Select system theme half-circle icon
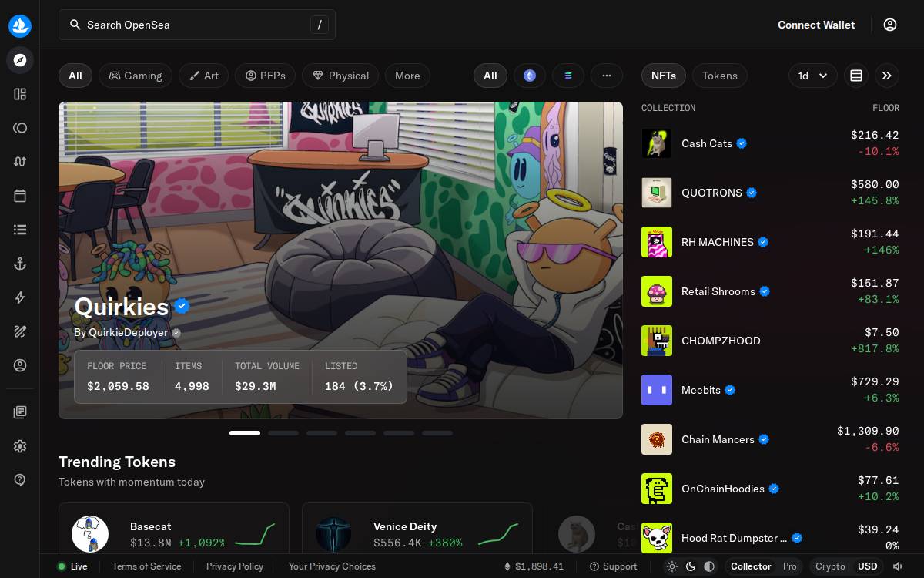The width and height of the screenshot is (924, 578). [x=709, y=566]
